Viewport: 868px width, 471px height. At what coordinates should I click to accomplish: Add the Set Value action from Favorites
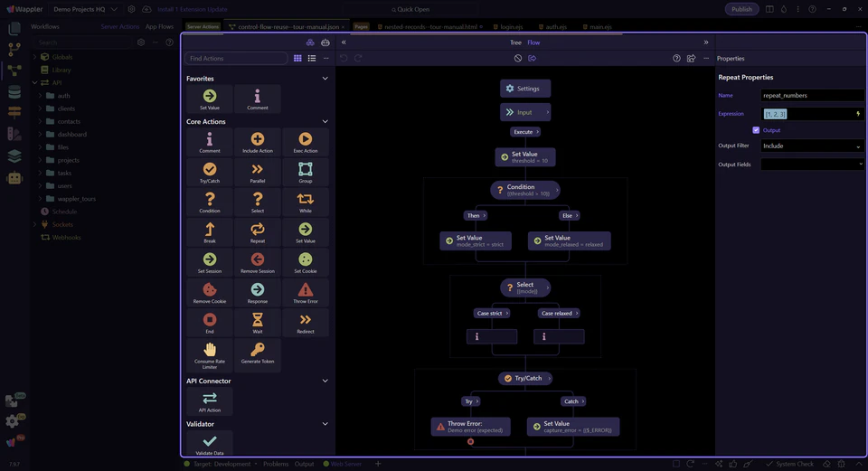pyautogui.click(x=210, y=99)
